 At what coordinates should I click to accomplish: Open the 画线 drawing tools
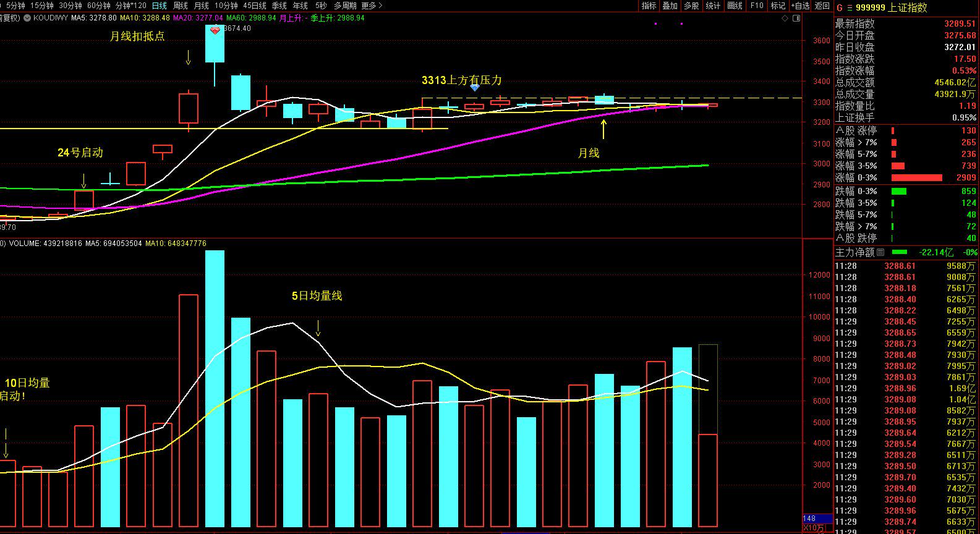[x=735, y=6]
